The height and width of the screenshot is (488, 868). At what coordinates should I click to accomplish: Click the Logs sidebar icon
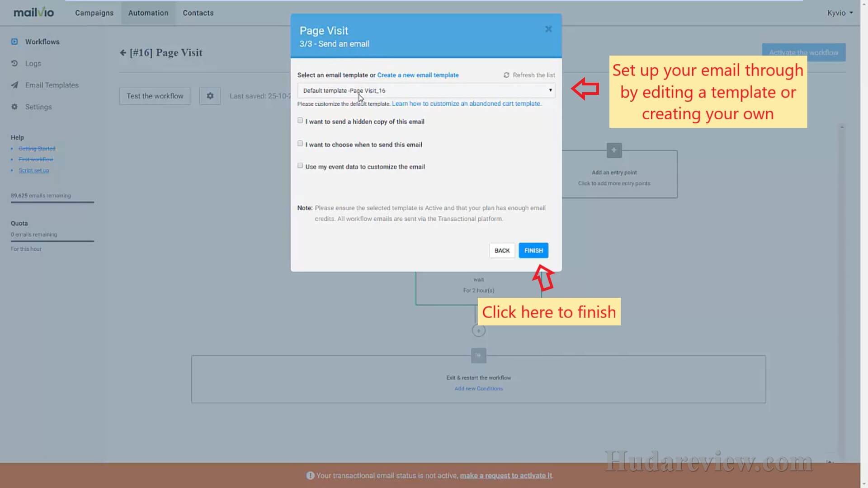15,63
